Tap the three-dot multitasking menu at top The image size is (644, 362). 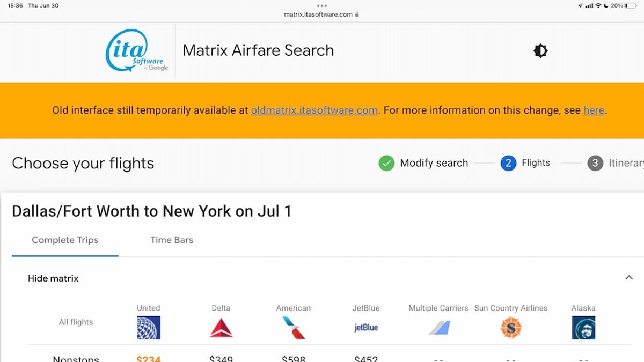coord(322,6)
